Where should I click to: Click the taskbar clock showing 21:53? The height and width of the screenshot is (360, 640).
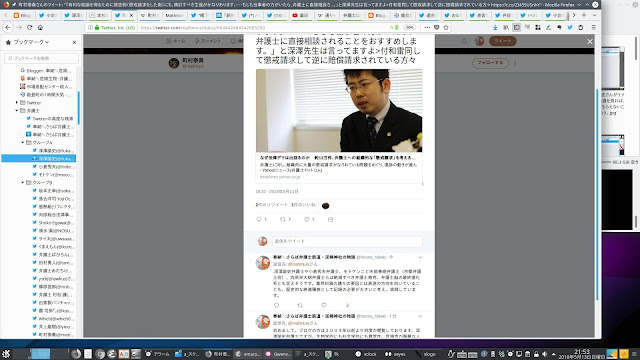point(582,353)
